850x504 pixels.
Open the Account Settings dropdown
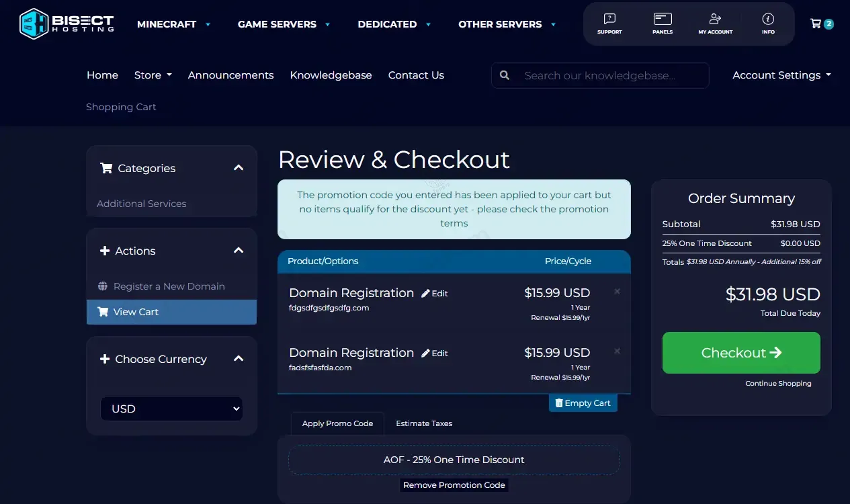click(x=781, y=75)
